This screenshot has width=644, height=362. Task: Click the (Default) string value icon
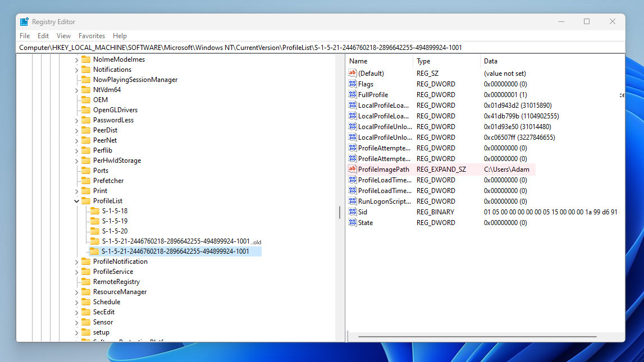(353, 73)
